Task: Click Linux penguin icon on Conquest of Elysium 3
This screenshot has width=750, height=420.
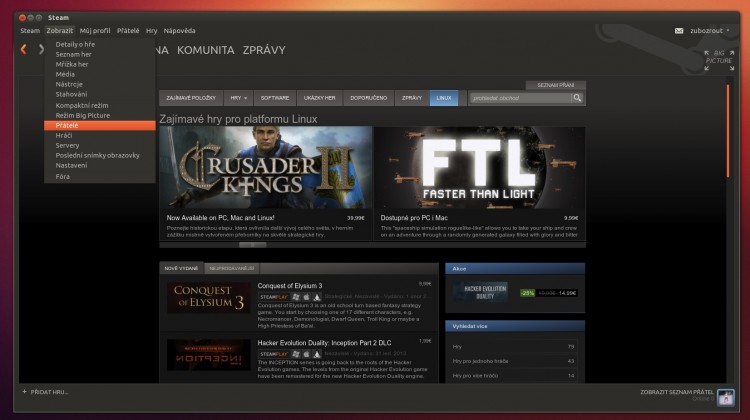Action: [317, 297]
